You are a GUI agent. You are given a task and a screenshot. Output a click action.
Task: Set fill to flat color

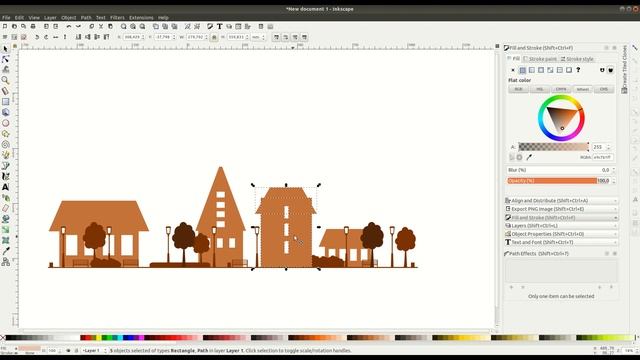pos(522,70)
